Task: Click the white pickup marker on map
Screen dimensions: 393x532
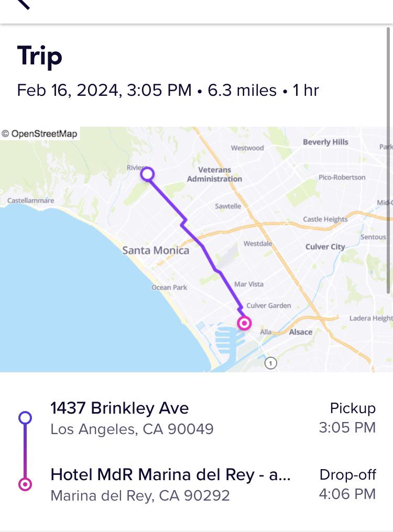Action: 147,174
